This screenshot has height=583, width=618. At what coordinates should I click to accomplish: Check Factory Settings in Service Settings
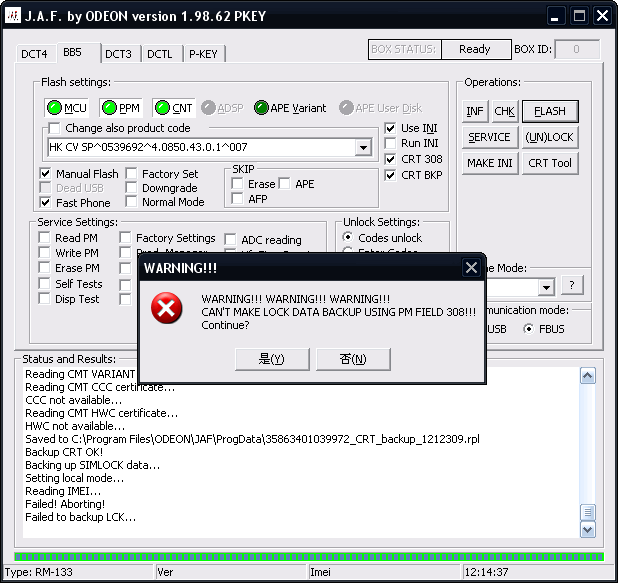(x=125, y=238)
